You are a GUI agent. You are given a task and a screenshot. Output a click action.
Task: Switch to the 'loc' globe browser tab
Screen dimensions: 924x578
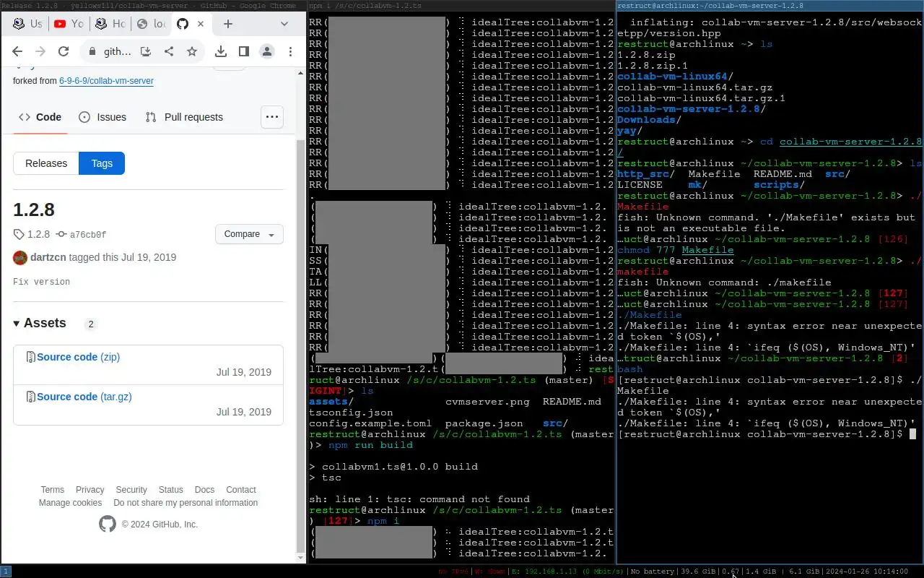pos(151,24)
